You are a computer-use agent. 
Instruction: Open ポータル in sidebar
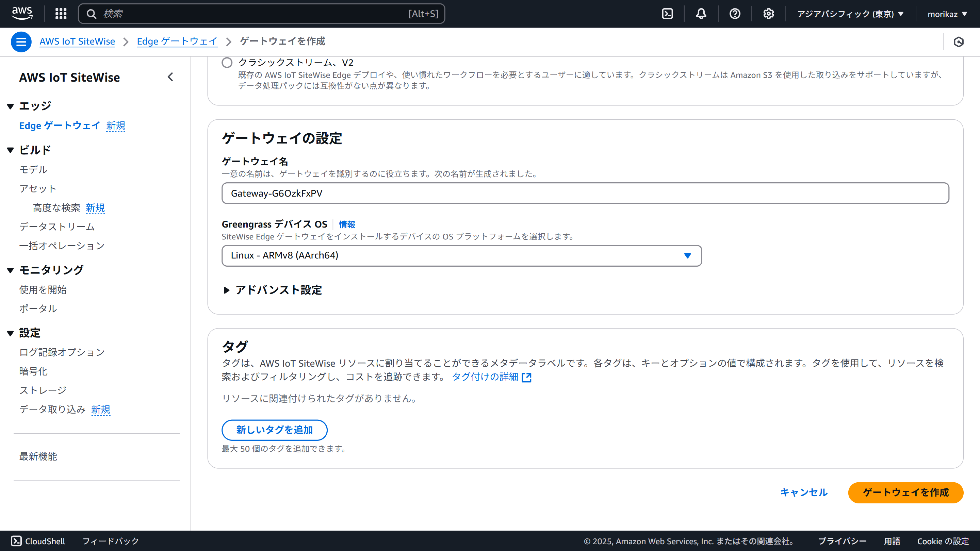point(38,308)
